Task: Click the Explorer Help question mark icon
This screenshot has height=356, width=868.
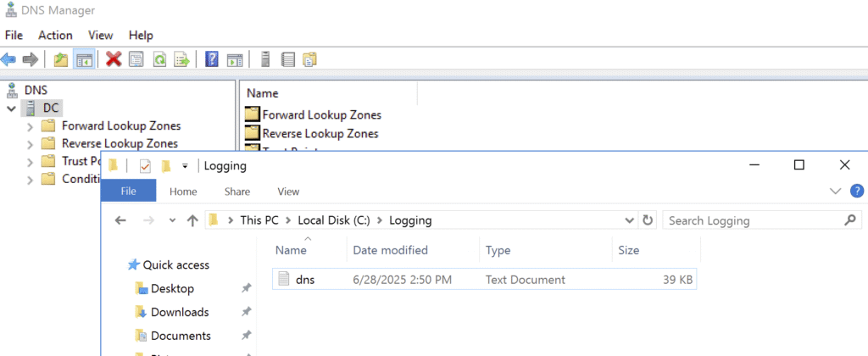Action: click(x=857, y=192)
